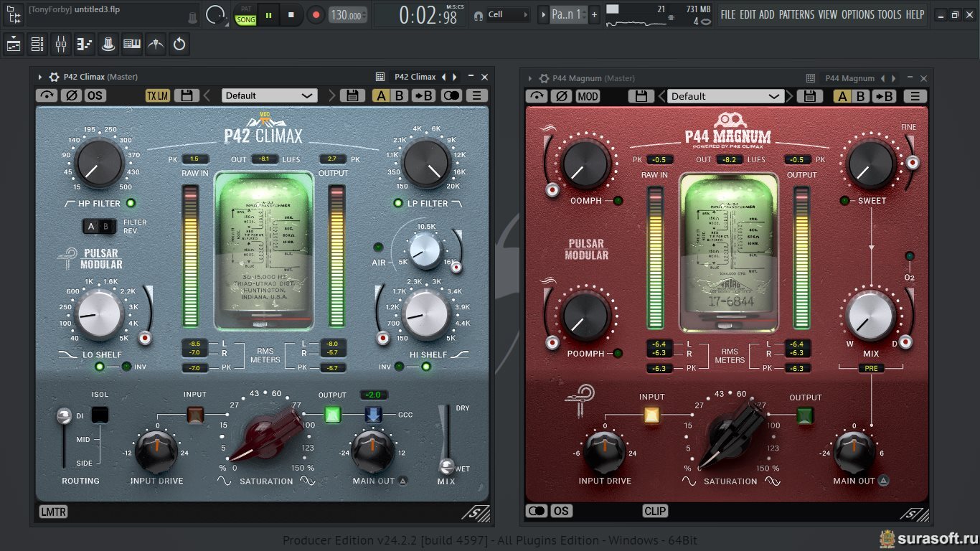
Task: Open the pattern selector Pa..n 1
Action: (569, 14)
